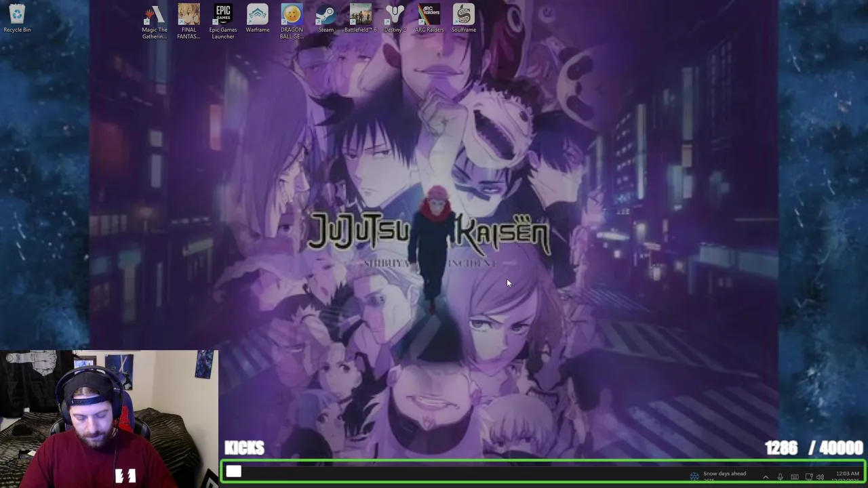Open the network status tray icon
Viewport: 868px width, 488px height.
pyautogui.click(x=809, y=477)
